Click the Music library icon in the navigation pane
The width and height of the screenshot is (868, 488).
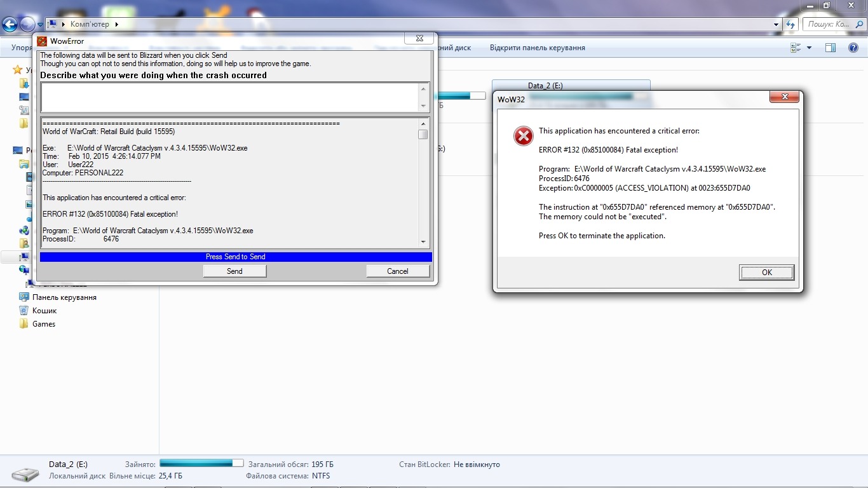point(29,217)
